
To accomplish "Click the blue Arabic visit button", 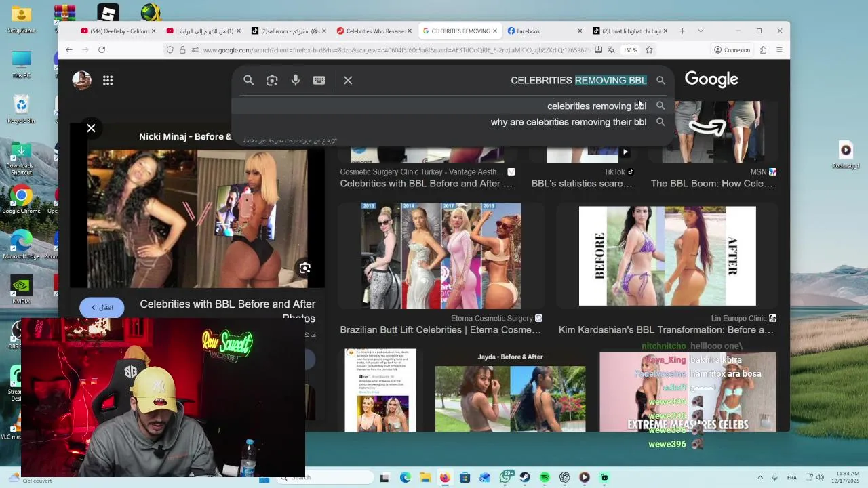I will [102, 307].
